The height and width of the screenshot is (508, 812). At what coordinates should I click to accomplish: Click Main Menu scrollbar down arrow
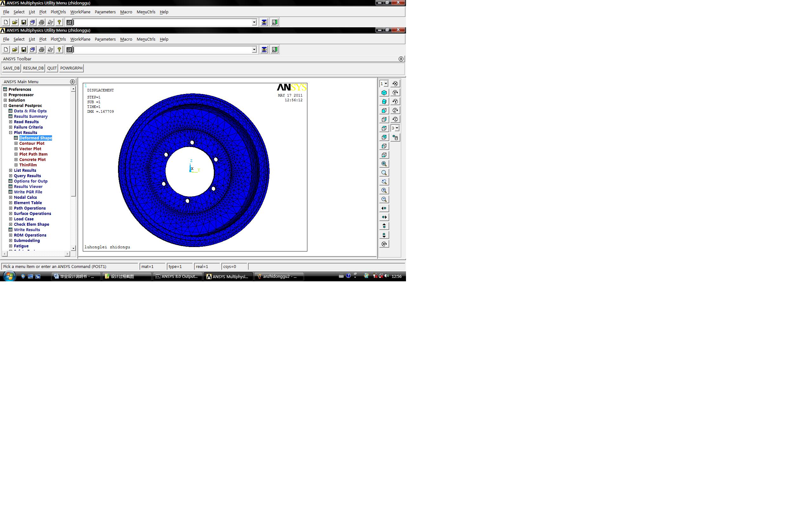click(73, 248)
